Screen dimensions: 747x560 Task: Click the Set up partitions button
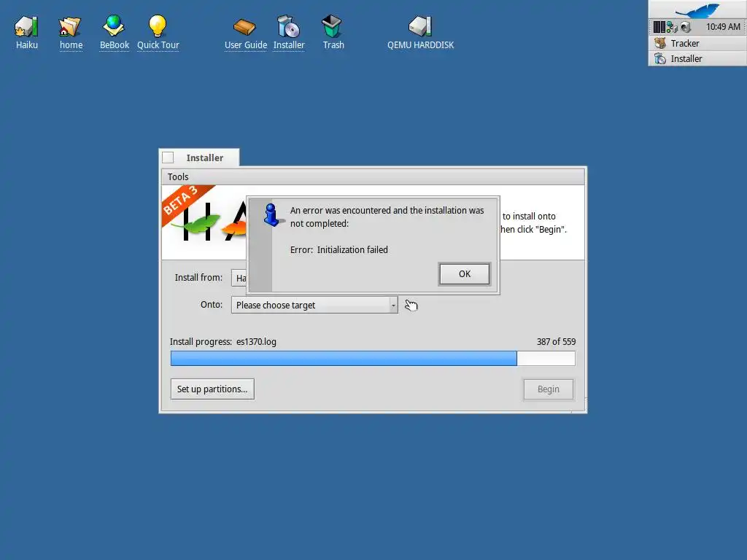tap(212, 389)
